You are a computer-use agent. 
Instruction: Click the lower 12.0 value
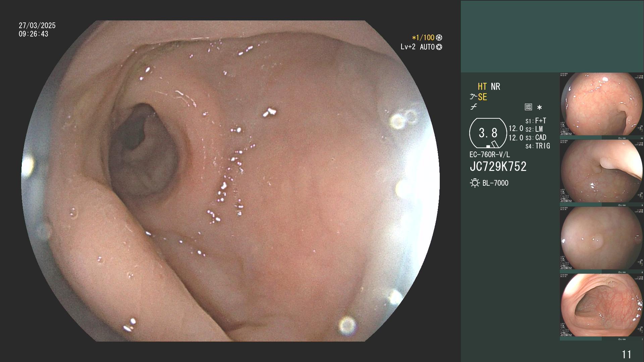[x=516, y=138]
